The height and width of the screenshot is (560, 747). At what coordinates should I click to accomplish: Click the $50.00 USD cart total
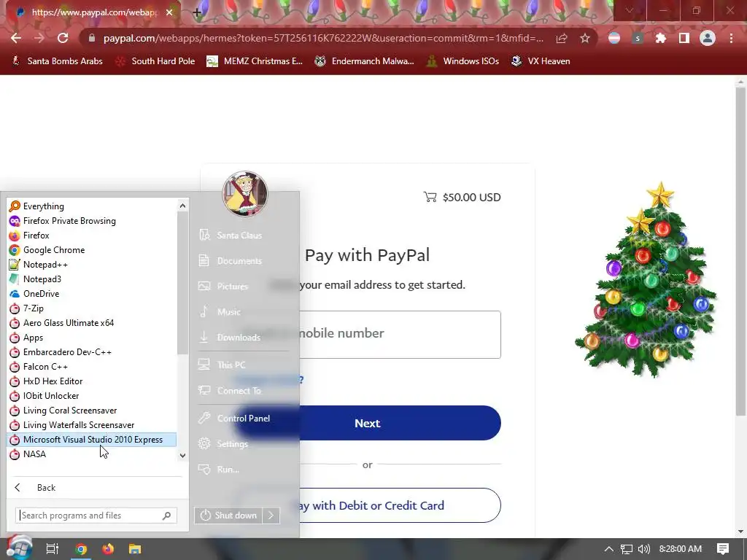(x=462, y=197)
